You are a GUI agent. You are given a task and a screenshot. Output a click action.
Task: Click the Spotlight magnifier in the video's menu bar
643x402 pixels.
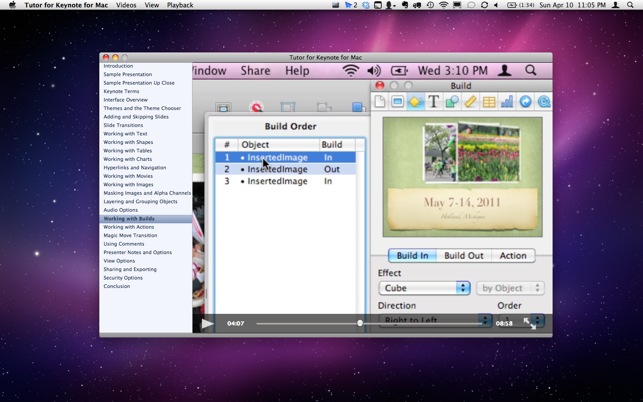coord(531,71)
